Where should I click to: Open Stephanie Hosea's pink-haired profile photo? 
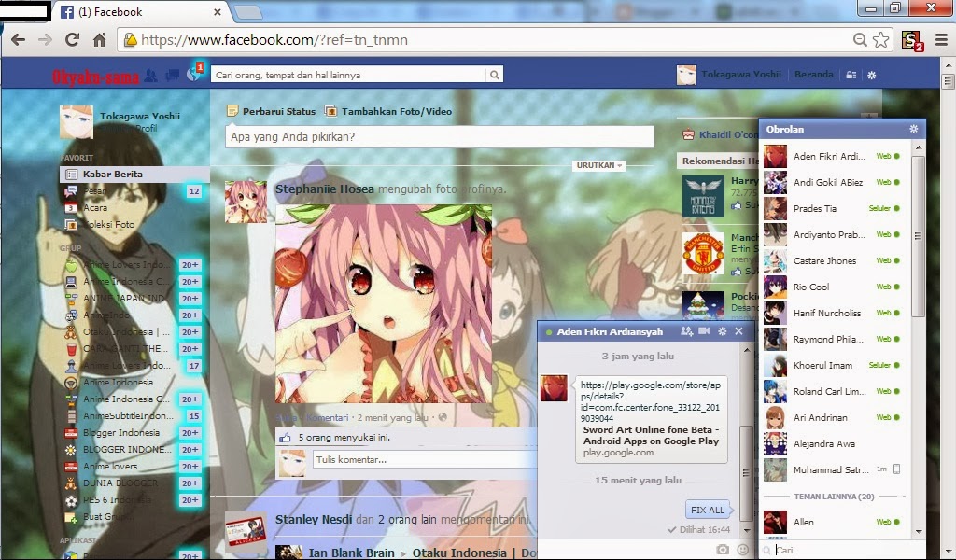pyautogui.click(x=384, y=303)
